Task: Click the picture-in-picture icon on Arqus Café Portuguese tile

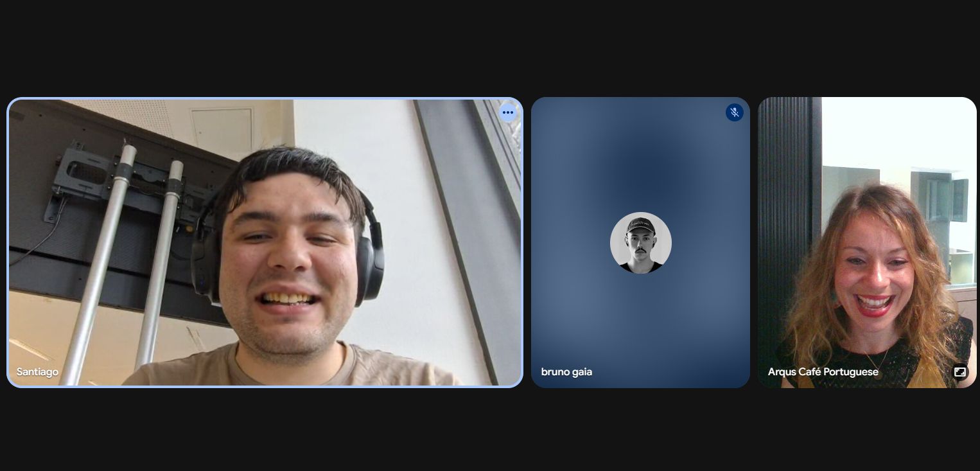Action: tap(960, 371)
